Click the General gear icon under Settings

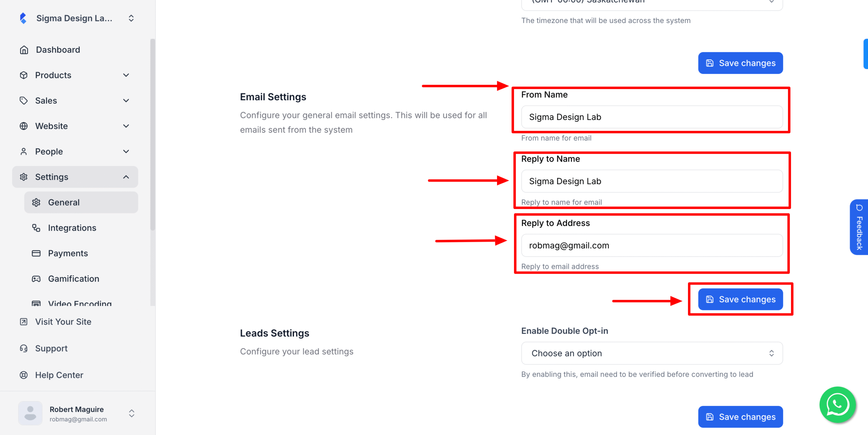coord(36,202)
